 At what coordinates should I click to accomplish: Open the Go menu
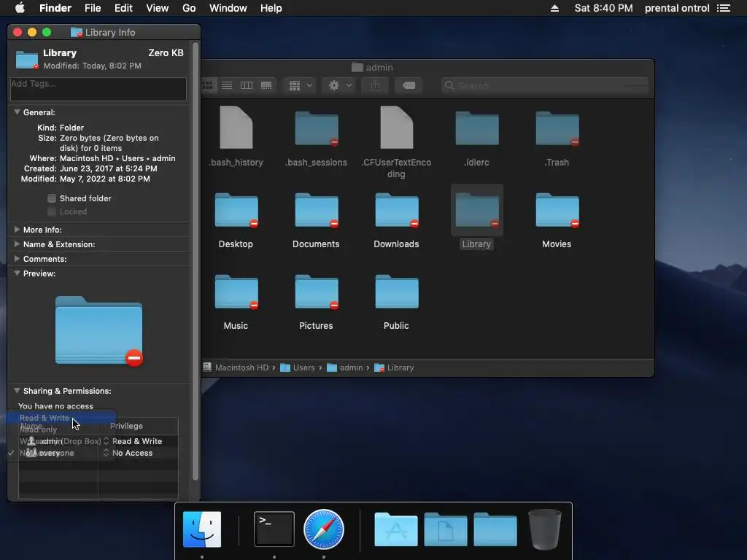[189, 8]
